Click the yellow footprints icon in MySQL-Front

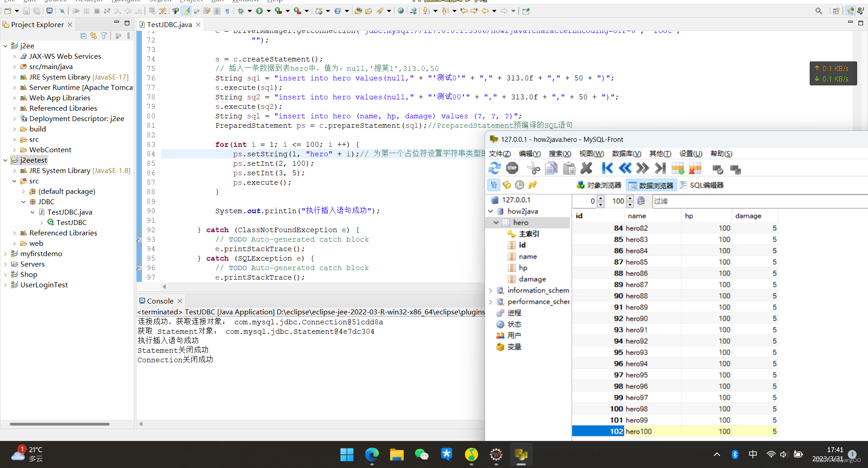pyautogui.click(x=533, y=185)
